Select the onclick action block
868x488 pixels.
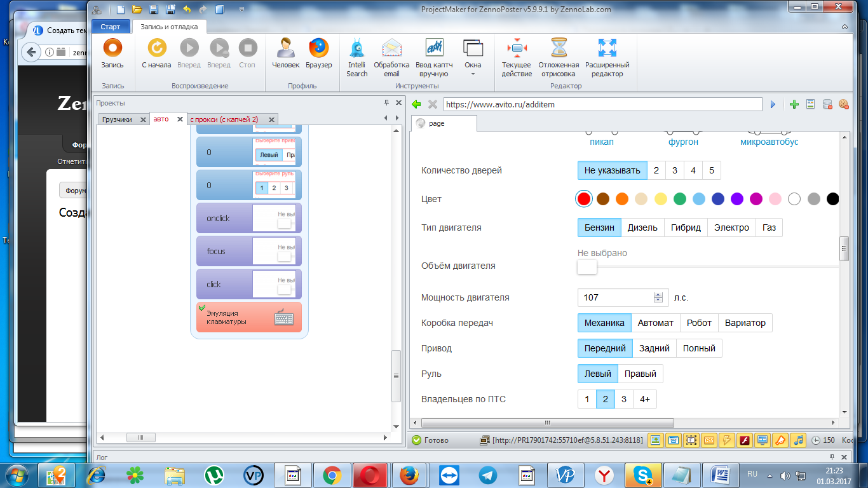[249, 218]
